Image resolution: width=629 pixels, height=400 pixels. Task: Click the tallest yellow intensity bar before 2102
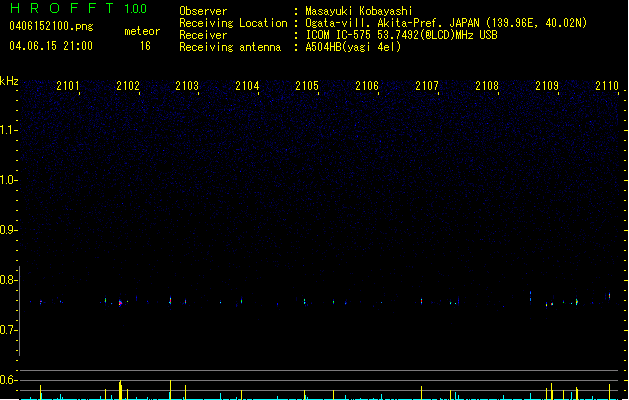(120, 390)
